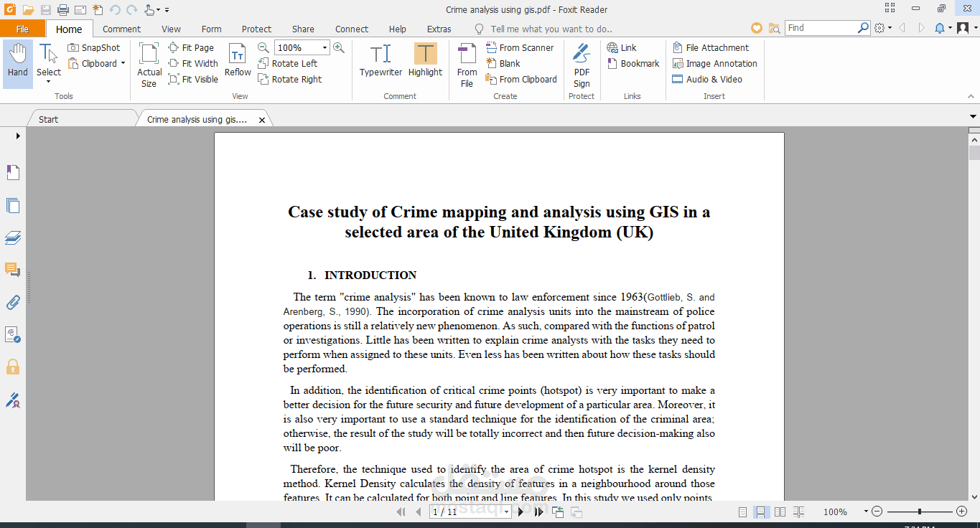The width and height of the screenshot is (980, 528).
Task: Open the Protect ribbon tab
Action: point(256,29)
